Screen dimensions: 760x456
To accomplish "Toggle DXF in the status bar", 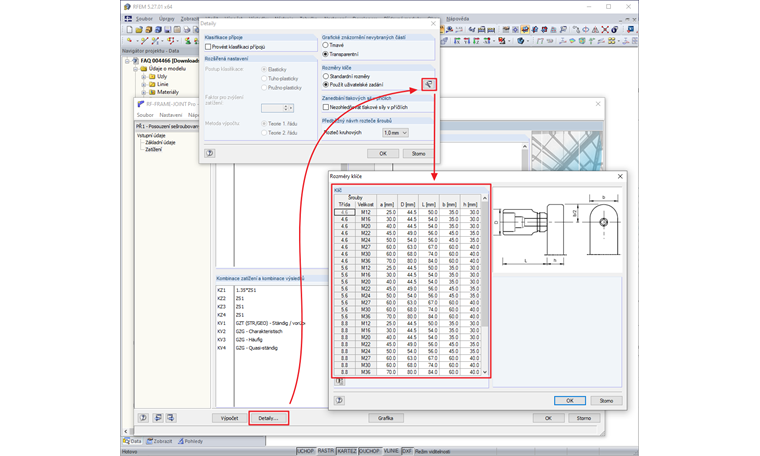I will point(407,451).
